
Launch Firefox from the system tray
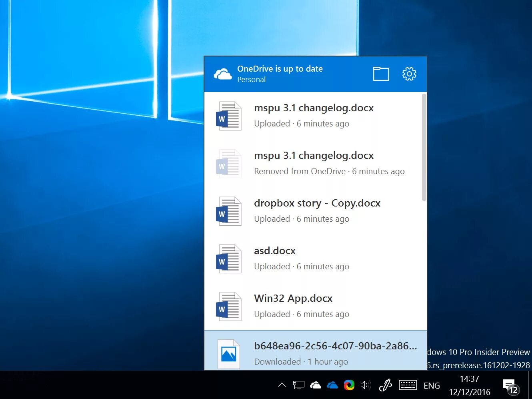point(350,385)
